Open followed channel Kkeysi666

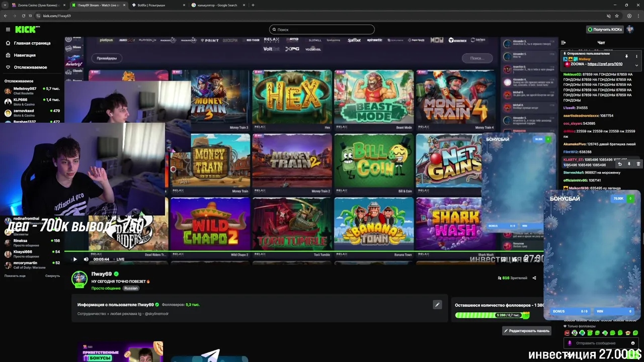pyautogui.click(x=32, y=254)
